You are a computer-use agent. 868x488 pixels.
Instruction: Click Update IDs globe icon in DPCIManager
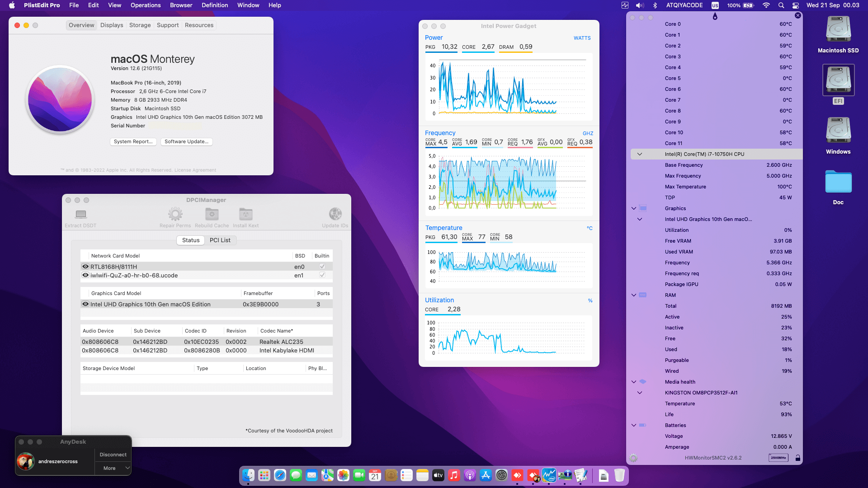pos(335,214)
